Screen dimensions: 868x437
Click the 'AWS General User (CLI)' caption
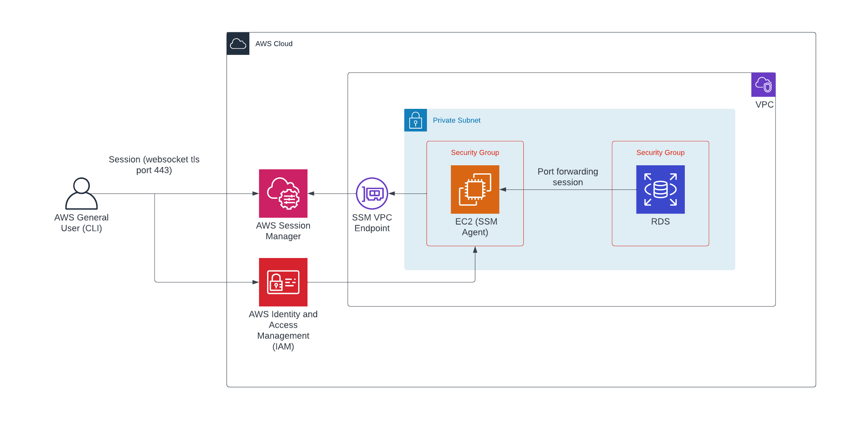[82, 223]
